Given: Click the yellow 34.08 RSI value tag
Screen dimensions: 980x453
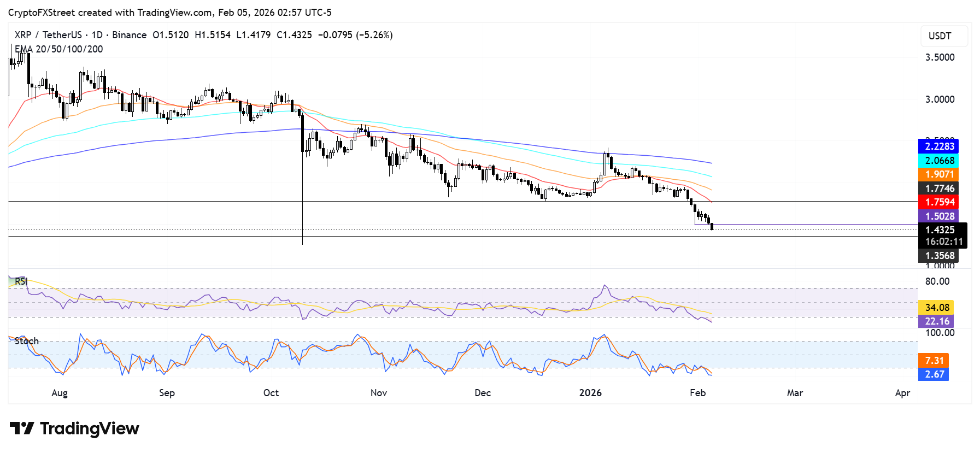Looking at the screenshot, I should [936, 308].
